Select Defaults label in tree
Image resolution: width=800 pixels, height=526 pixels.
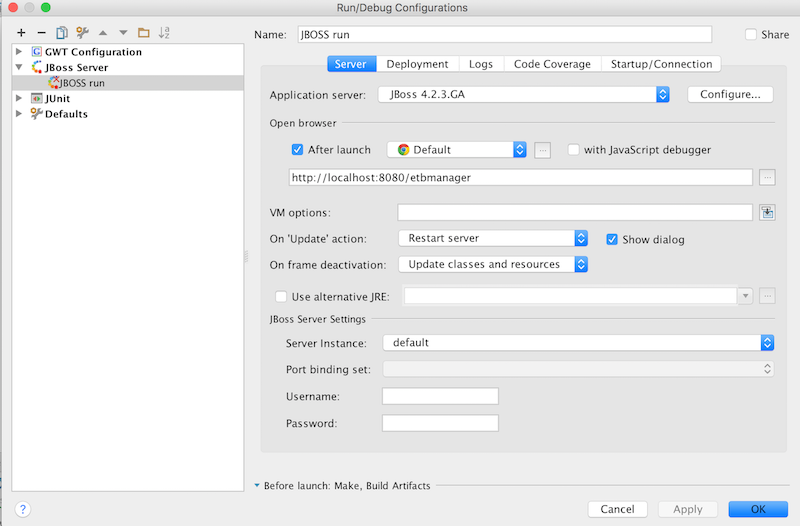(x=66, y=113)
